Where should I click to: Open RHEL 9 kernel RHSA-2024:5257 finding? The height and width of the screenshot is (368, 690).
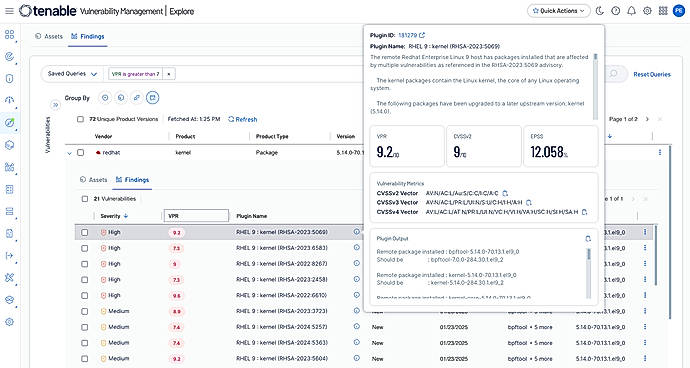pyautogui.click(x=282, y=327)
